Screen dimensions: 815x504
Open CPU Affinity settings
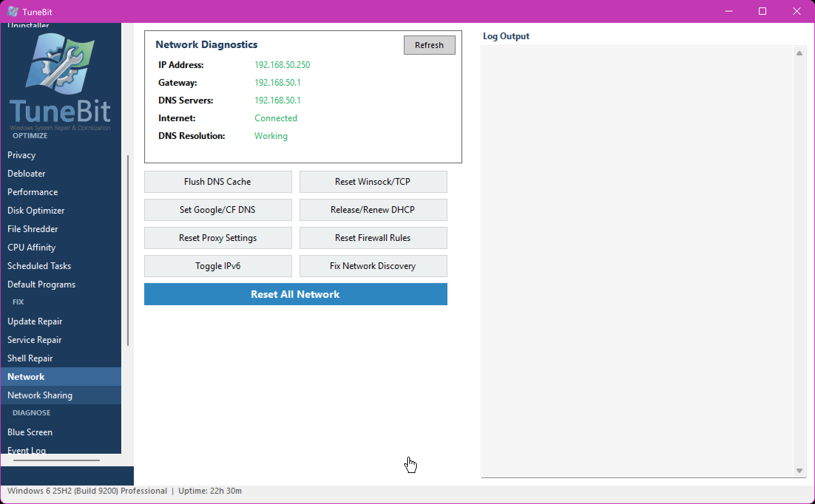(61, 247)
